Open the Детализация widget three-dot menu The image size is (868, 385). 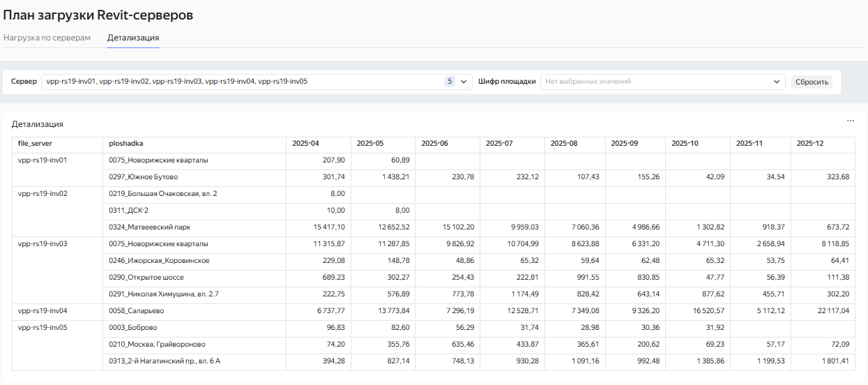850,121
